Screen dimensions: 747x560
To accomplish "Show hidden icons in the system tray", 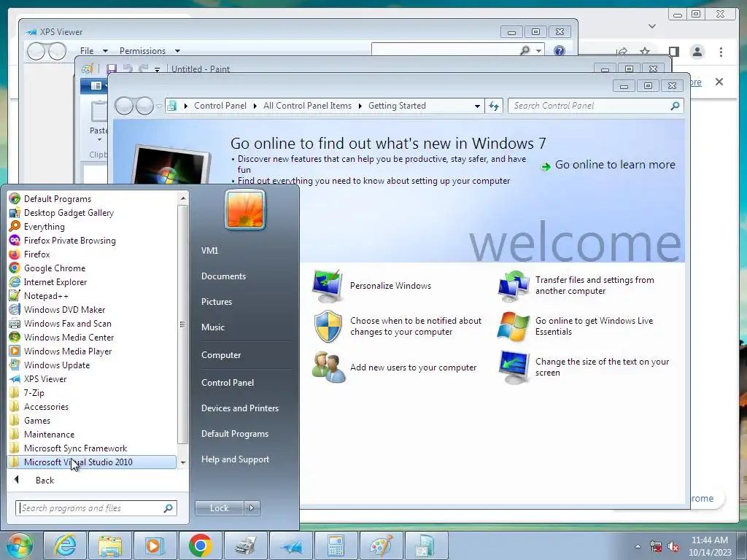I will pyautogui.click(x=638, y=546).
